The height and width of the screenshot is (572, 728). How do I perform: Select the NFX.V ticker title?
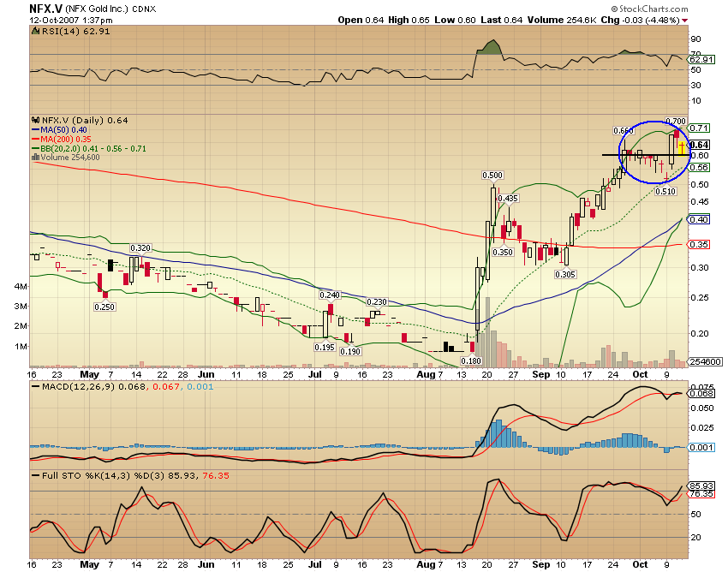tap(38, 8)
